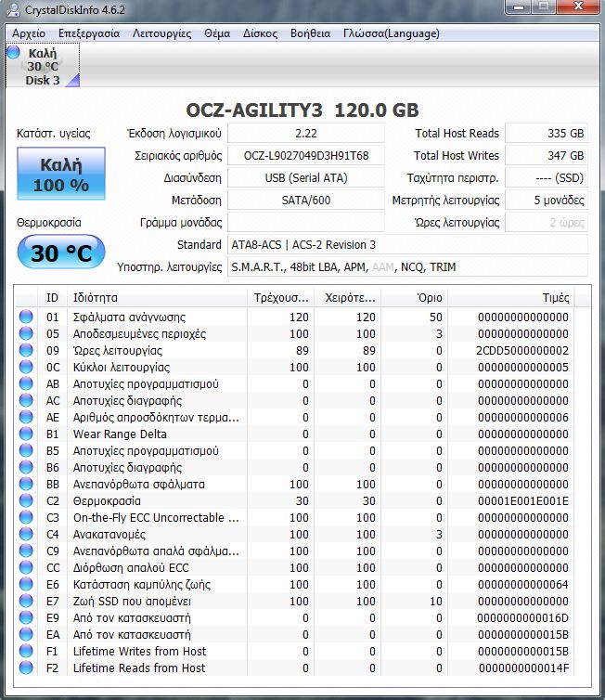The image size is (605, 700).
Task: Click the empty Γράμμα μονάδας field
Action: click(306, 222)
